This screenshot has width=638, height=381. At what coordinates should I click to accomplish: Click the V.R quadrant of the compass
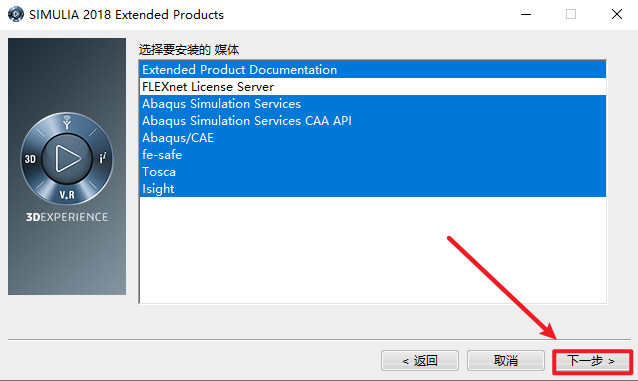click(x=67, y=195)
